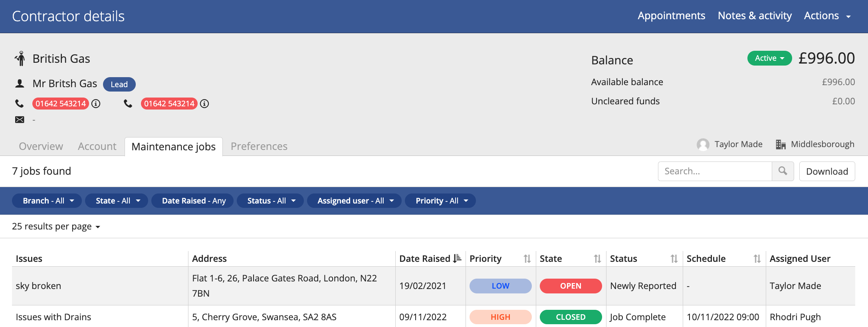Viewport: 868px width, 327px height.
Task: Open the Assigned user - All filter
Action: tap(354, 201)
